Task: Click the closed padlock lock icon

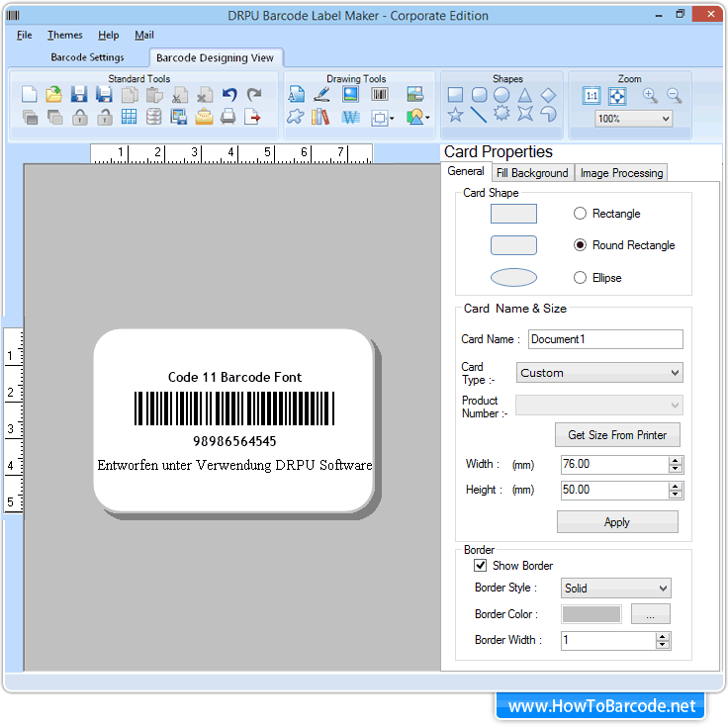Action: click(x=80, y=117)
